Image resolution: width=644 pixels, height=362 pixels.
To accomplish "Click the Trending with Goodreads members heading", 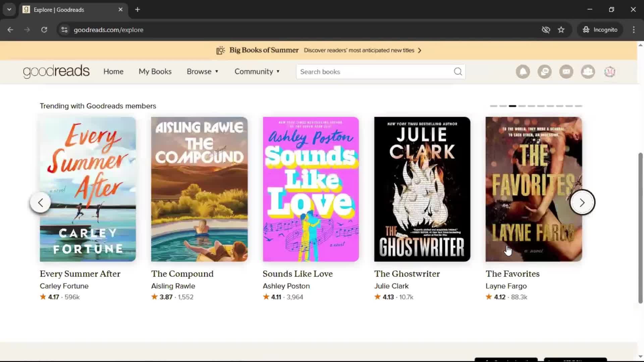I will coord(98,106).
